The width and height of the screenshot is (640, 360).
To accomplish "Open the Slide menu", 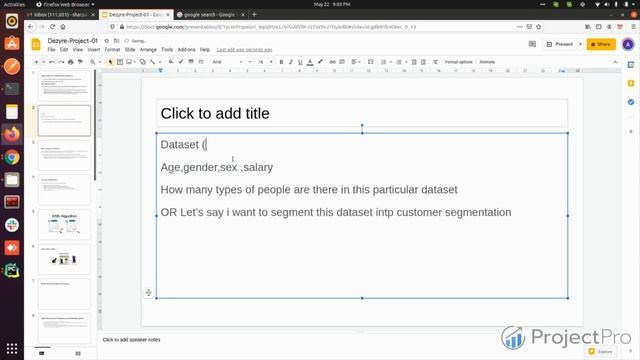I will [130, 50].
